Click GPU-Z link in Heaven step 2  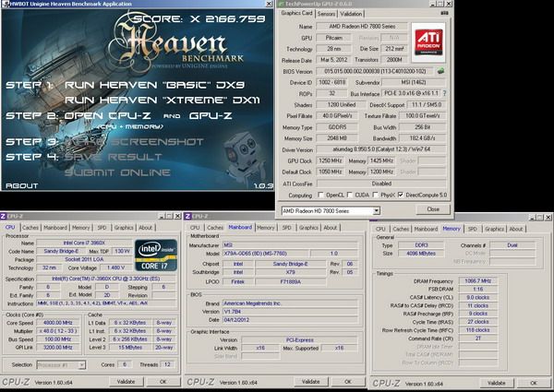(x=211, y=115)
